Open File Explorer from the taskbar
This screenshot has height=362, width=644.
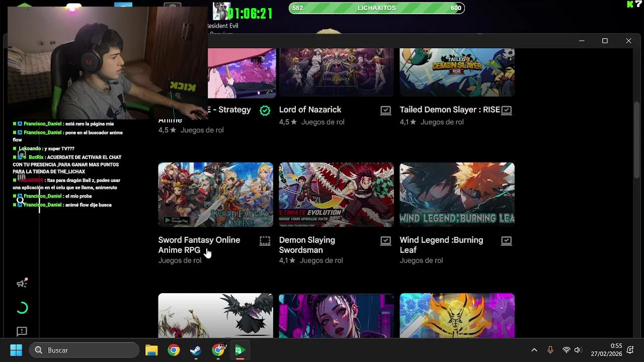pos(151,350)
